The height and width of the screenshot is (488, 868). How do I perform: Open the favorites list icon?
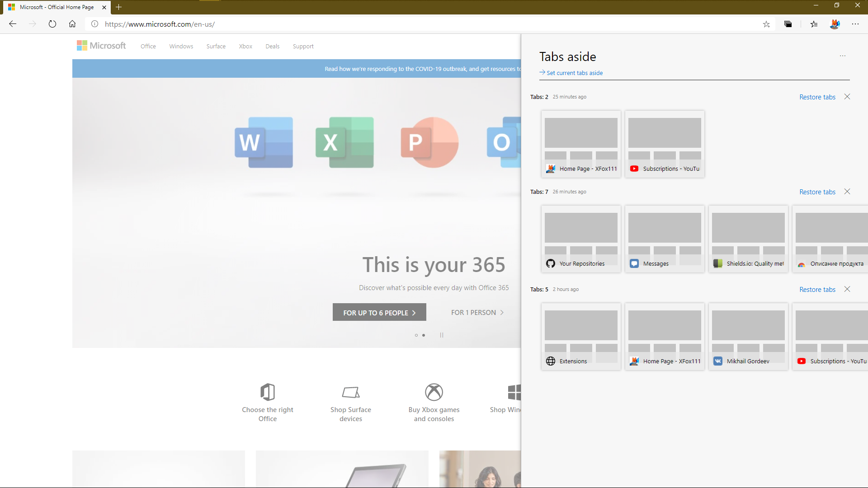pyautogui.click(x=814, y=24)
